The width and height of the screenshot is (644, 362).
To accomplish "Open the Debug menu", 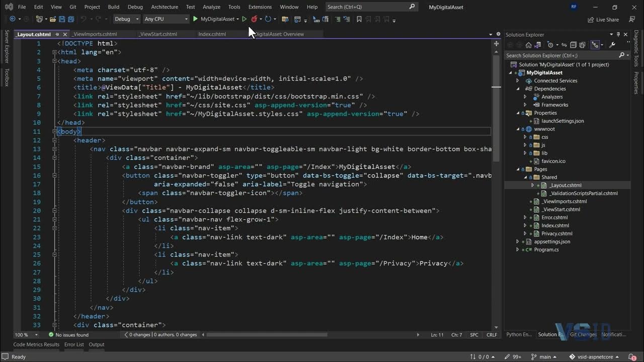I will (x=135, y=7).
